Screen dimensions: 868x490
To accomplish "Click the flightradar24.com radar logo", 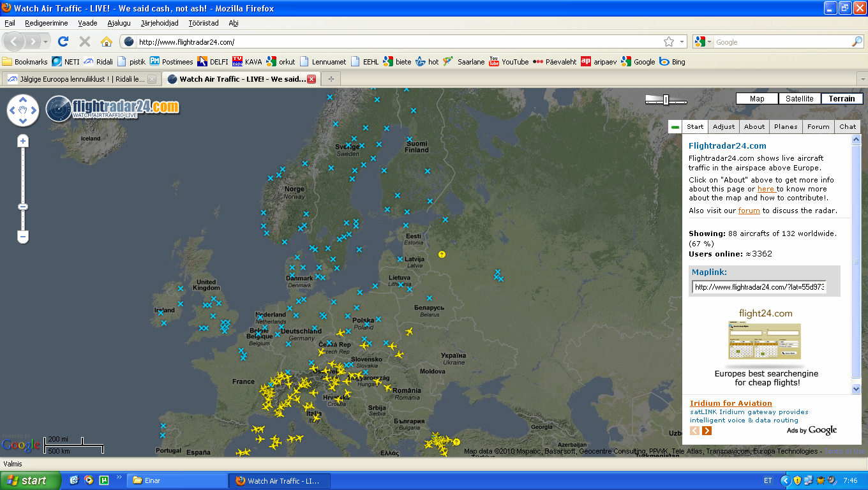I will 112,107.
